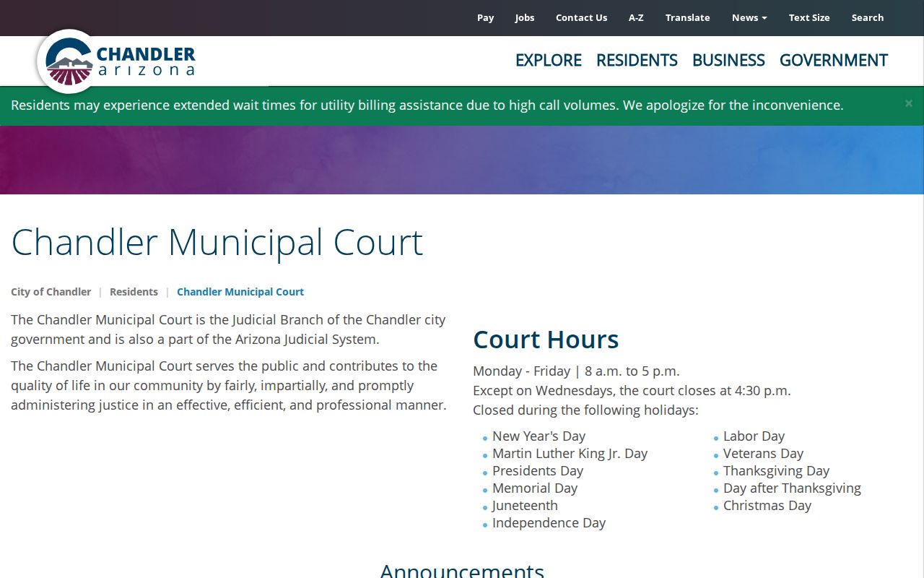Open the A-Z index
This screenshot has width=924, height=578.
(x=636, y=18)
